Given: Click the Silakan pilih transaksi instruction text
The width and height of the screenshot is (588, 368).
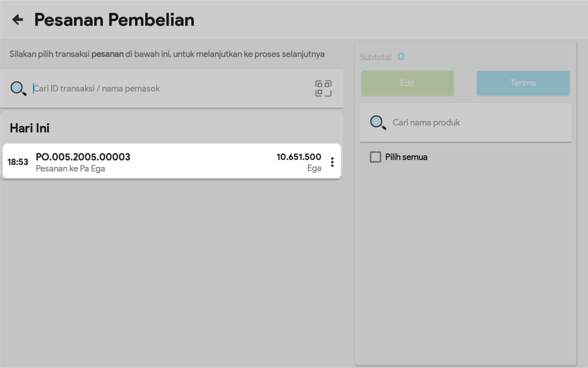Looking at the screenshot, I should 167,54.
